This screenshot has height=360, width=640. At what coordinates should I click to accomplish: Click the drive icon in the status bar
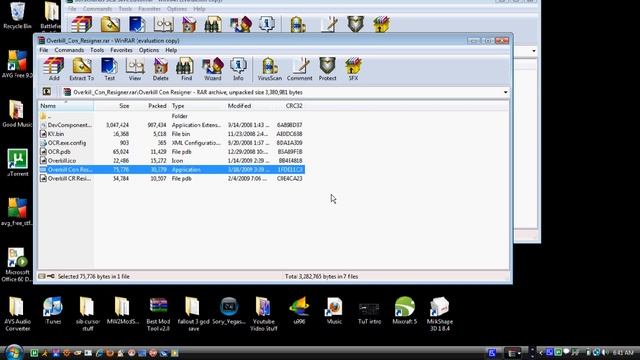(42, 276)
